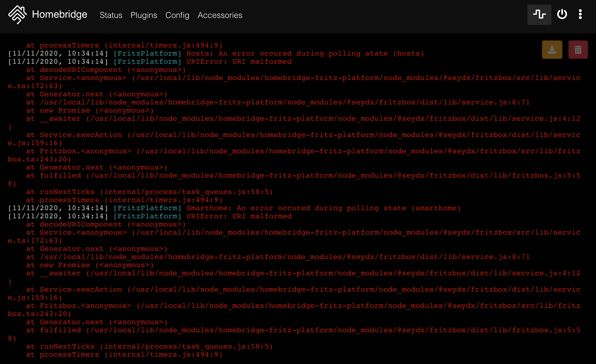Click the Homebridge wordmark text
Image resolution: width=596 pixels, height=364 pixels.
[x=59, y=15]
